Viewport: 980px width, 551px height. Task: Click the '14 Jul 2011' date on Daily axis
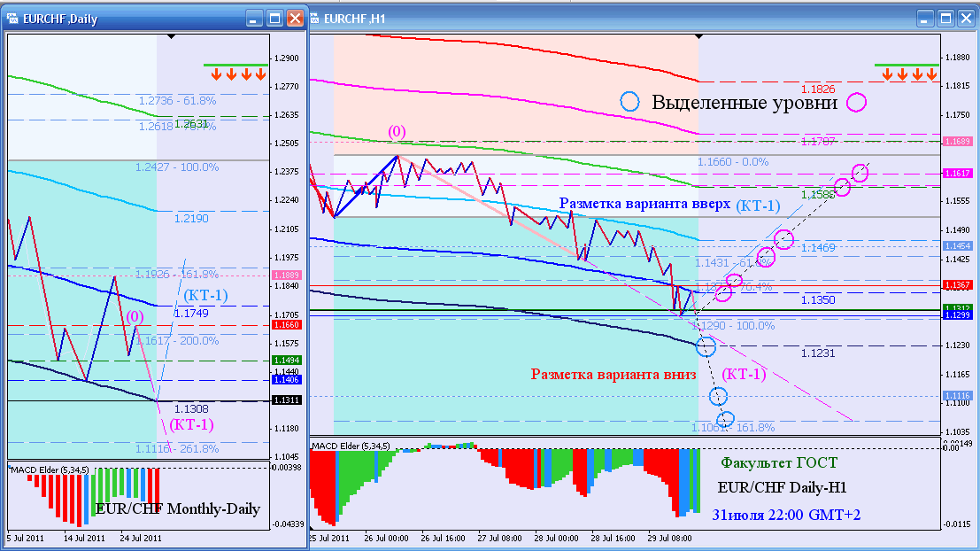click(x=84, y=538)
